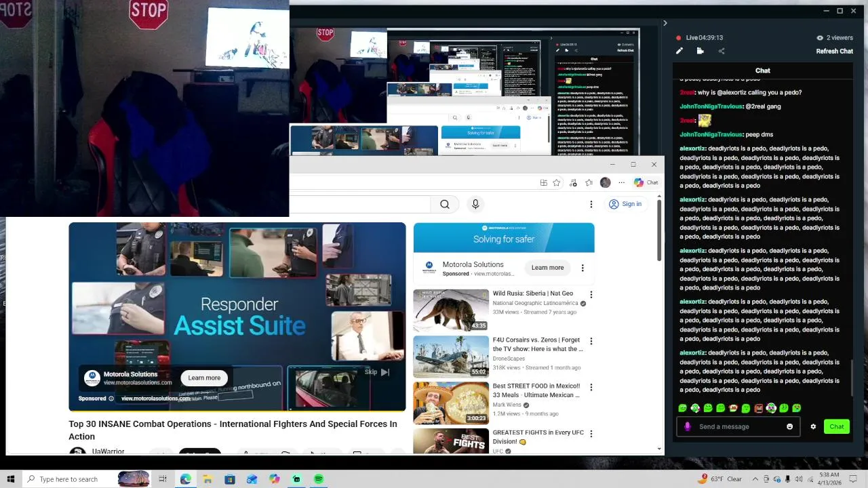Open YouTube settings three-dot menu

(591, 204)
